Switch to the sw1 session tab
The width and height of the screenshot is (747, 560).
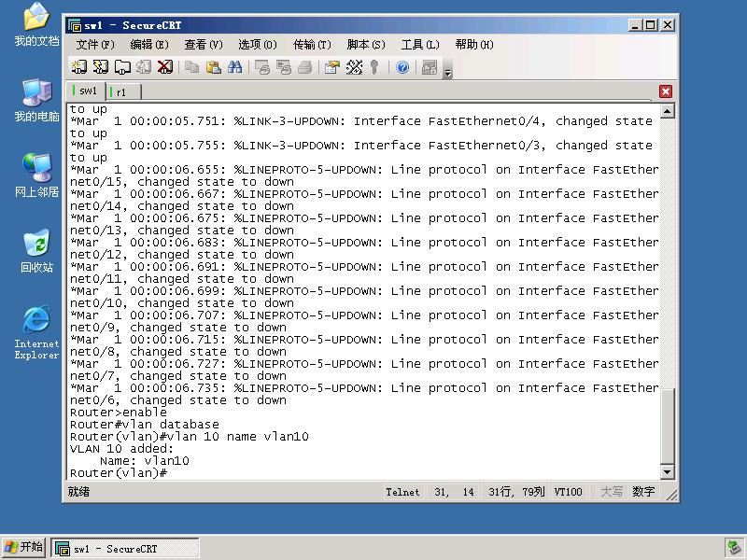click(x=86, y=91)
